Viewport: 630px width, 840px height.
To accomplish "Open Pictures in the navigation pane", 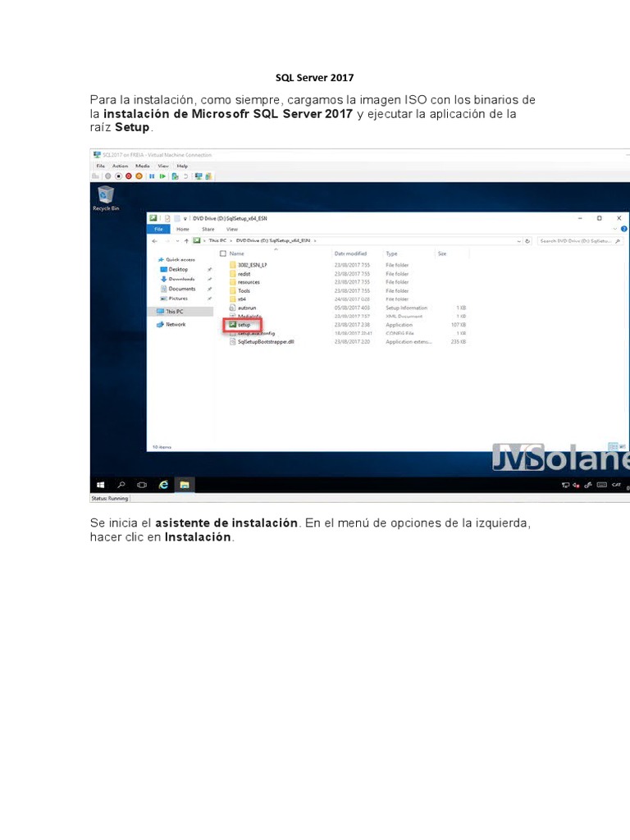I will point(174,299).
